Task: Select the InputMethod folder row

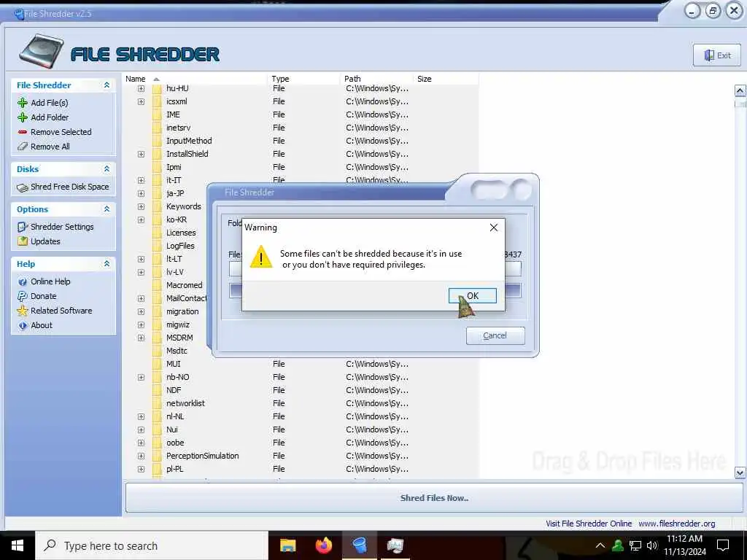Action: tap(300, 141)
